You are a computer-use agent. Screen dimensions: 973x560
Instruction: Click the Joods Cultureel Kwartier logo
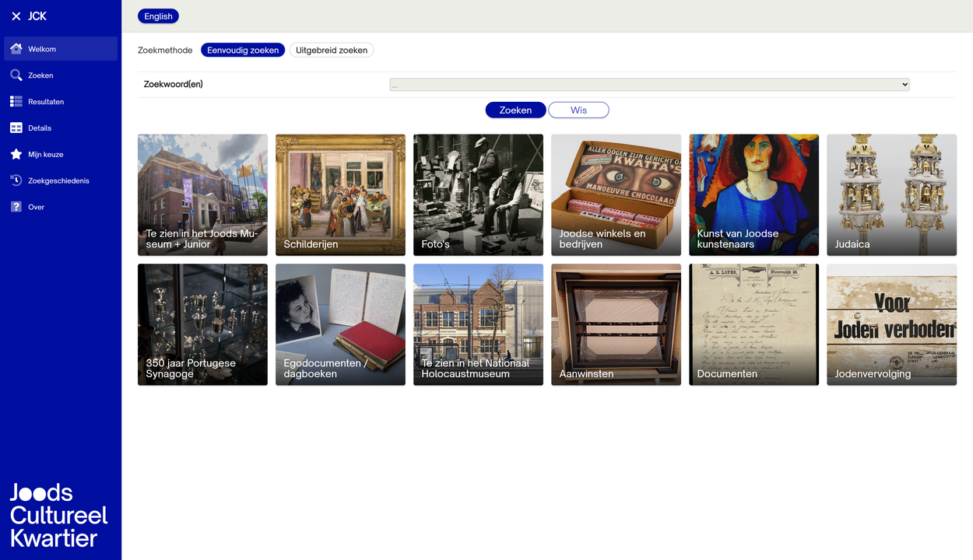pyautogui.click(x=58, y=515)
